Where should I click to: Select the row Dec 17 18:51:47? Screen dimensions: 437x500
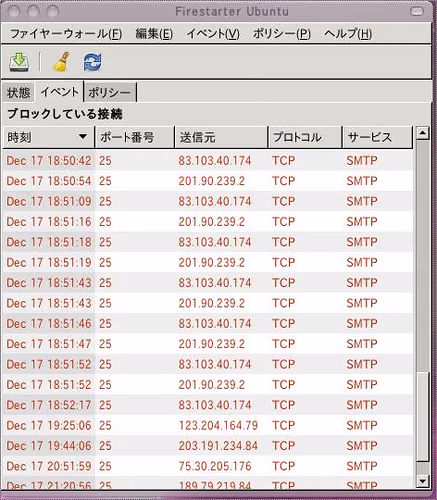click(208, 344)
